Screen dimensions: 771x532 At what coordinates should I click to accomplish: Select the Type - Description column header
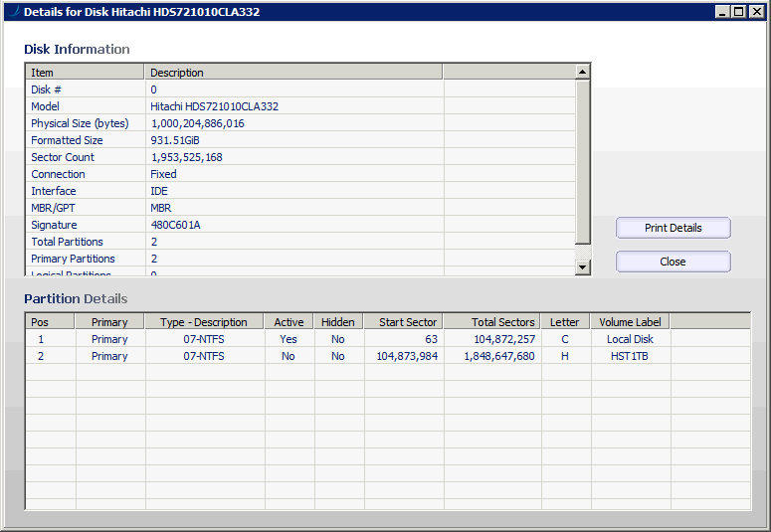click(203, 322)
